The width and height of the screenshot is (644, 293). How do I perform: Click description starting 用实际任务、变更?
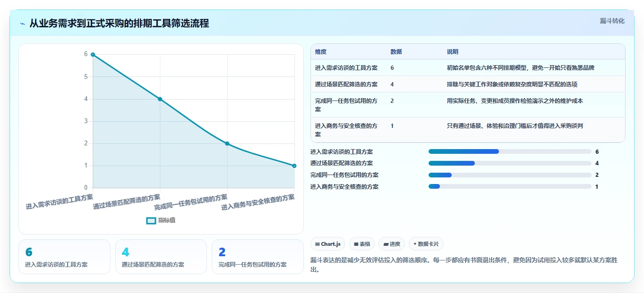point(515,101)
